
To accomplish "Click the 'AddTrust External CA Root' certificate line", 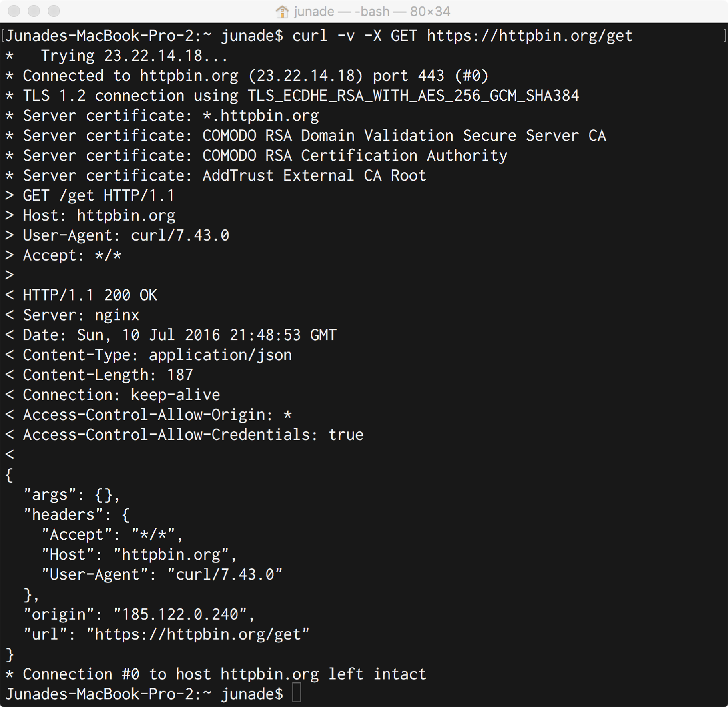I will point(314,175).
